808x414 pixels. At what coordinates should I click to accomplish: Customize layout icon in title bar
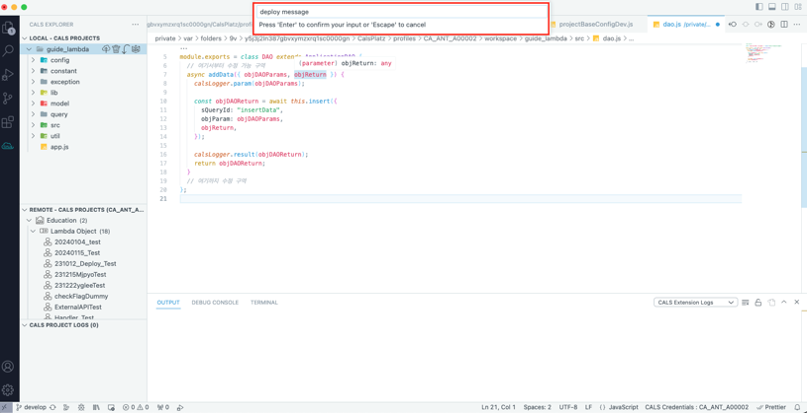798,7
